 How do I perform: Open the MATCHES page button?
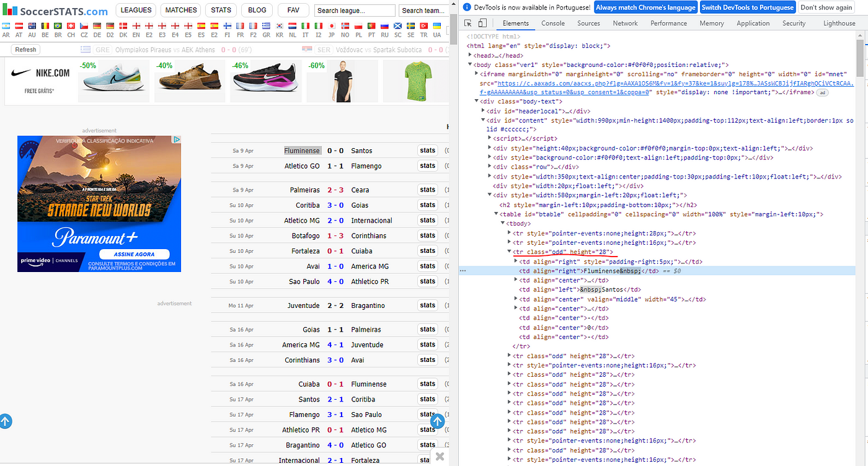pos(181,10)
